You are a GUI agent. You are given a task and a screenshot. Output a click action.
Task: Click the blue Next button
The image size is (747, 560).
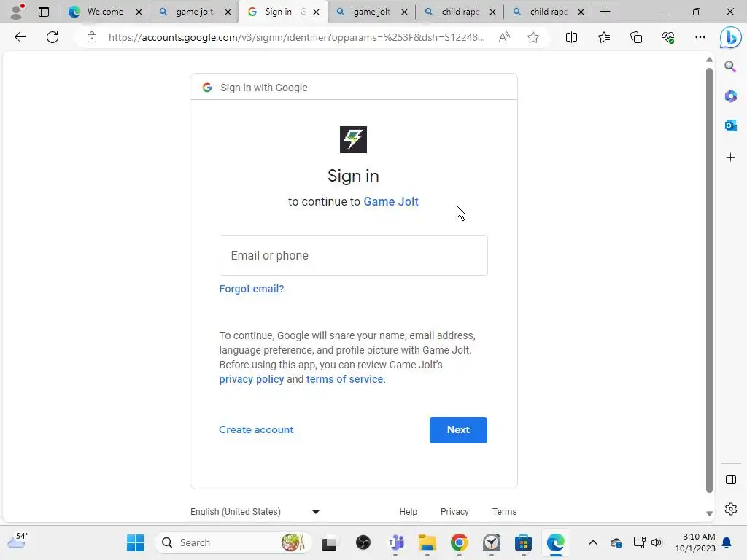[458, 430]
